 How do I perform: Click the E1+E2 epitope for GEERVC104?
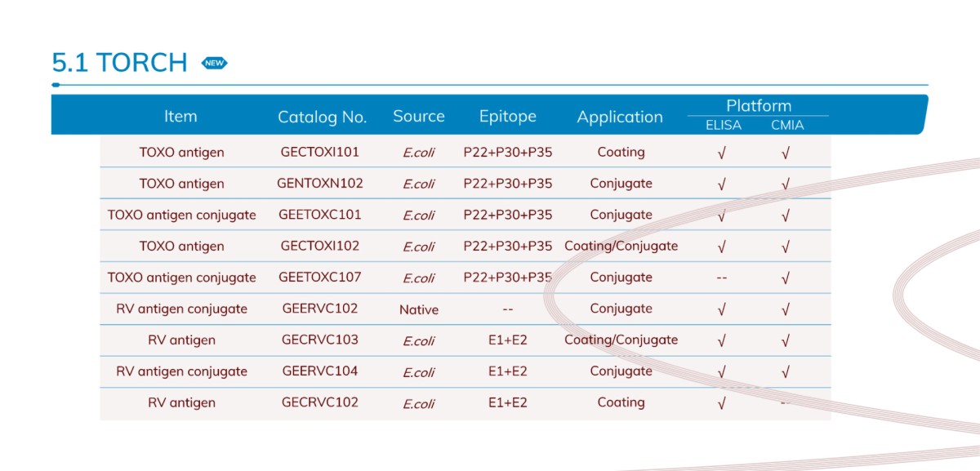click(507, 371)
